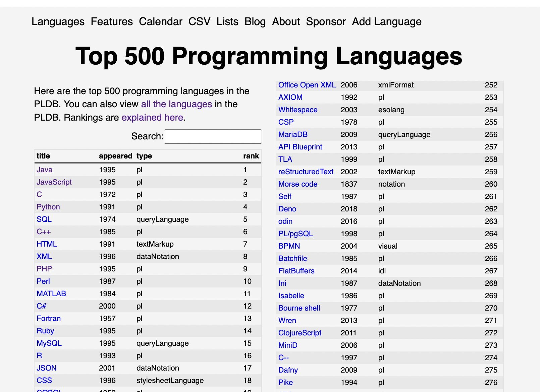Image resolution: width=540 pixels, height=392 pixels.
Task: Open the Sponsor page
Action: (x=326, y=22)
